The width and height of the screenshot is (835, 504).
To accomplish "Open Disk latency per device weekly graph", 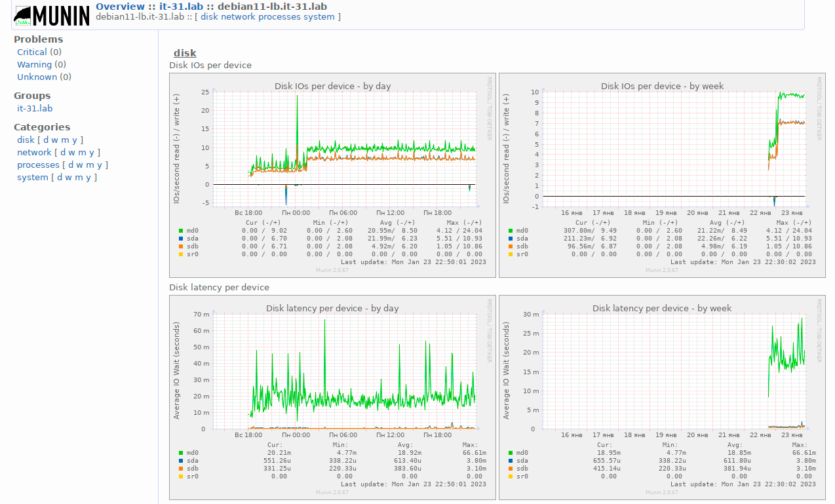I will pyautogui.click(x=662, y=397).
